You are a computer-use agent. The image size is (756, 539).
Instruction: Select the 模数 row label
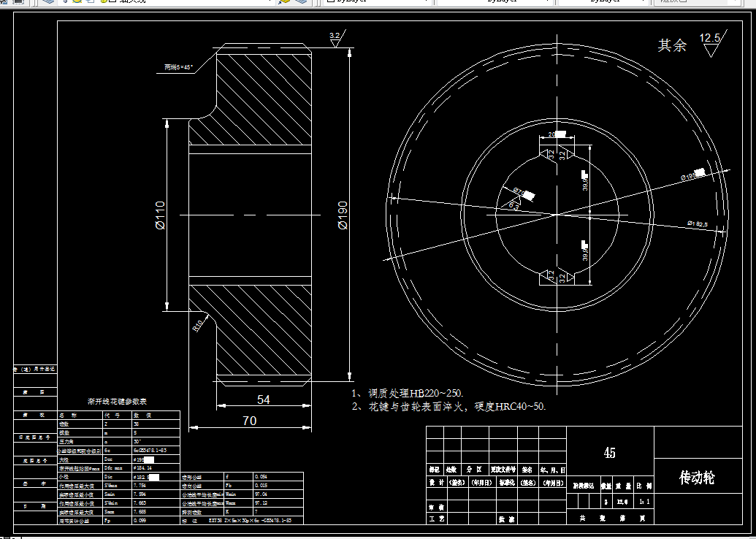pyautogui.click(x=64, y=433)
